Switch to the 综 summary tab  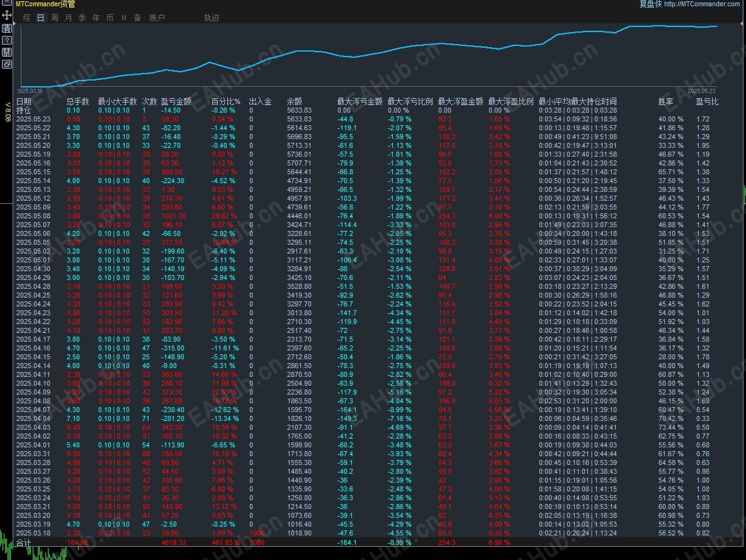click(26, 18)
